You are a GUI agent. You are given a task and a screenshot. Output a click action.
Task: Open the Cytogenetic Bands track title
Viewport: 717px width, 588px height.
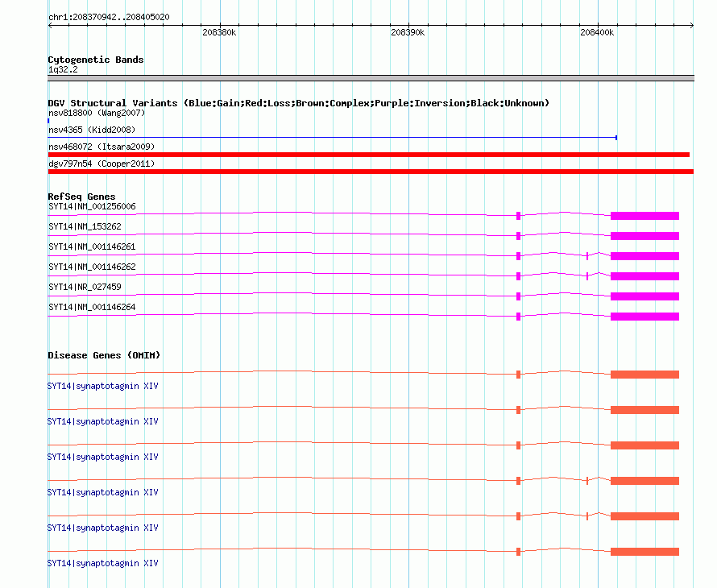[96, 60]
